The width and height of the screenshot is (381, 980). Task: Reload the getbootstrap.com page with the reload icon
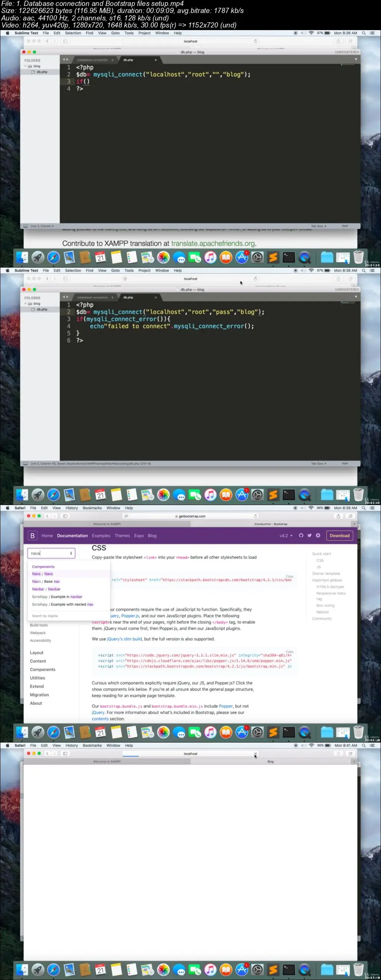[x=256, y=516]
